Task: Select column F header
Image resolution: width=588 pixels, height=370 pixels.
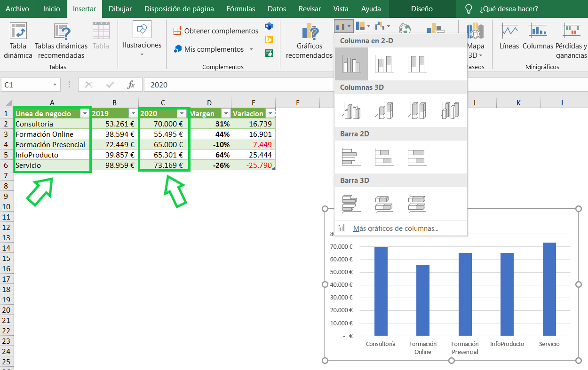Action: coord(298,103)
